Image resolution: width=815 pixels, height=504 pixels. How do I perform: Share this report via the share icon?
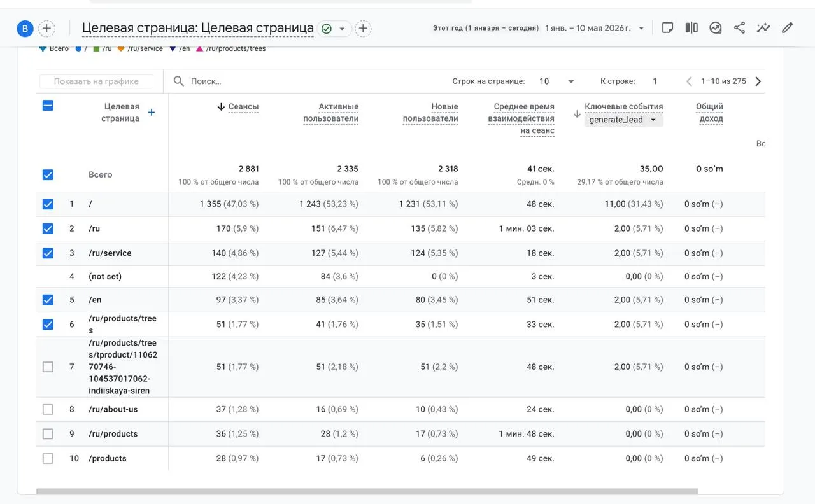[x=739, y=28]
